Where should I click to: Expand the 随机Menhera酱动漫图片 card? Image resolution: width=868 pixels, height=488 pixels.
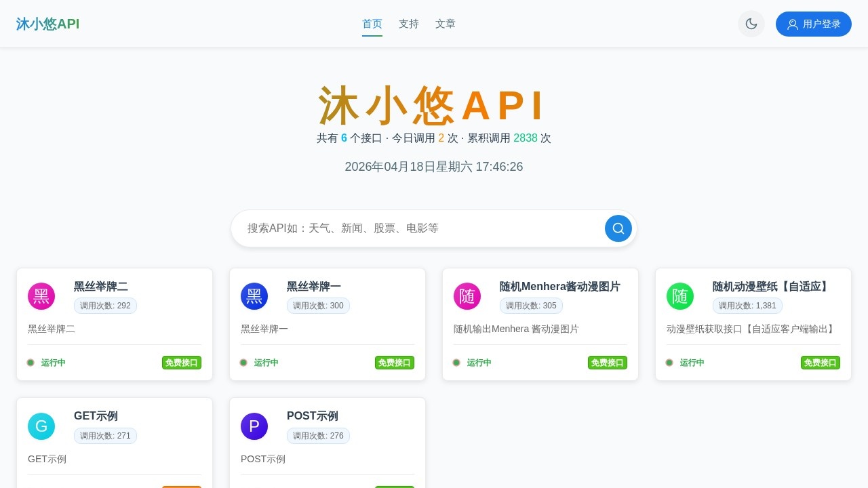pyautogui.click(x=540, y=324)
